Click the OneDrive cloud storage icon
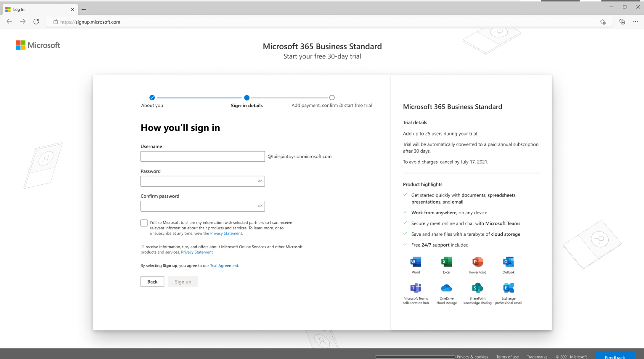 (x=446, y=288)
